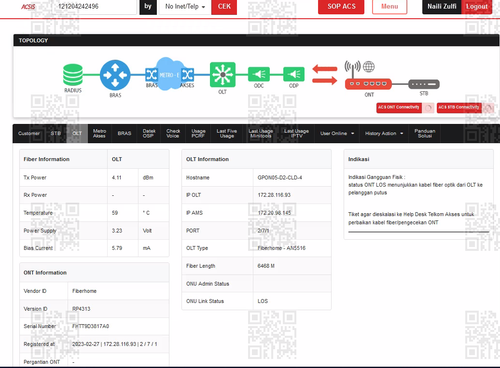500x368 pixels.
Task: Click the Indikasi panel horizontal scrollbar
Action: tap(418, 232)
